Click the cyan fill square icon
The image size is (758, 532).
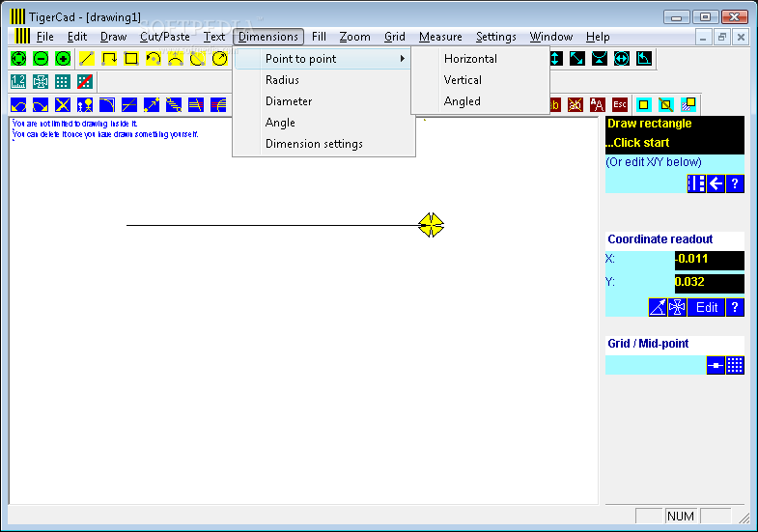coord(643,105)
